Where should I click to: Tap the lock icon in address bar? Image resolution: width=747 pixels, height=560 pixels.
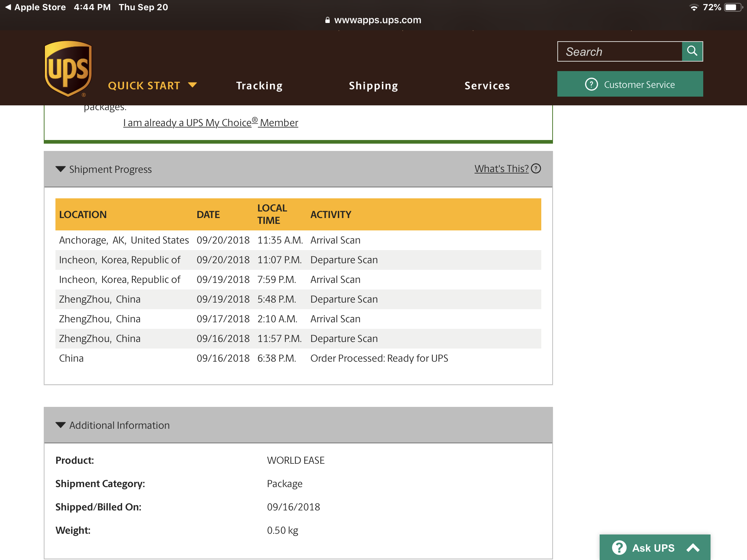click(x=327, y=20)
